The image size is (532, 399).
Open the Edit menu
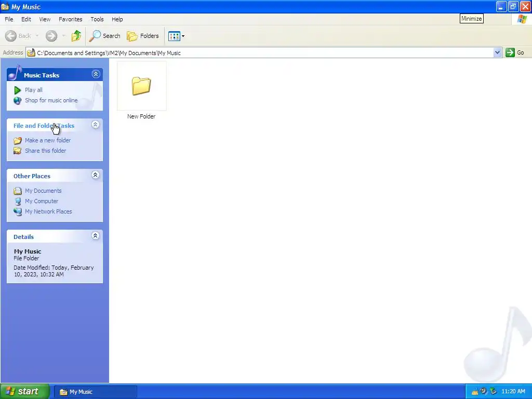point(26,19)
